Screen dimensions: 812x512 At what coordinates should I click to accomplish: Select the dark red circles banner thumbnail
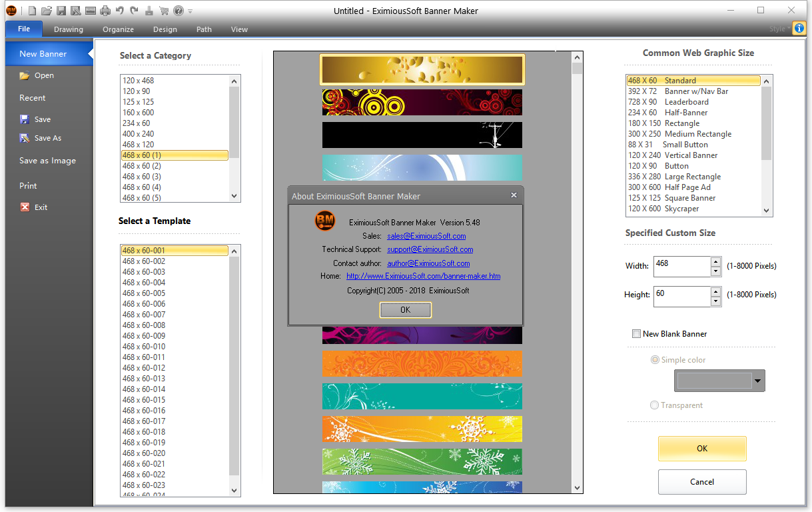click(x=422, y=103)
